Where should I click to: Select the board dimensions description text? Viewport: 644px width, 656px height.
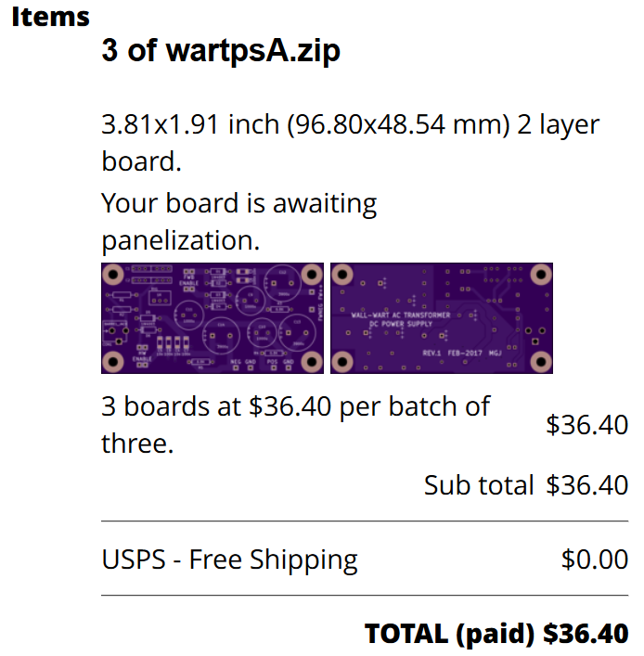[x=350, y=143]
